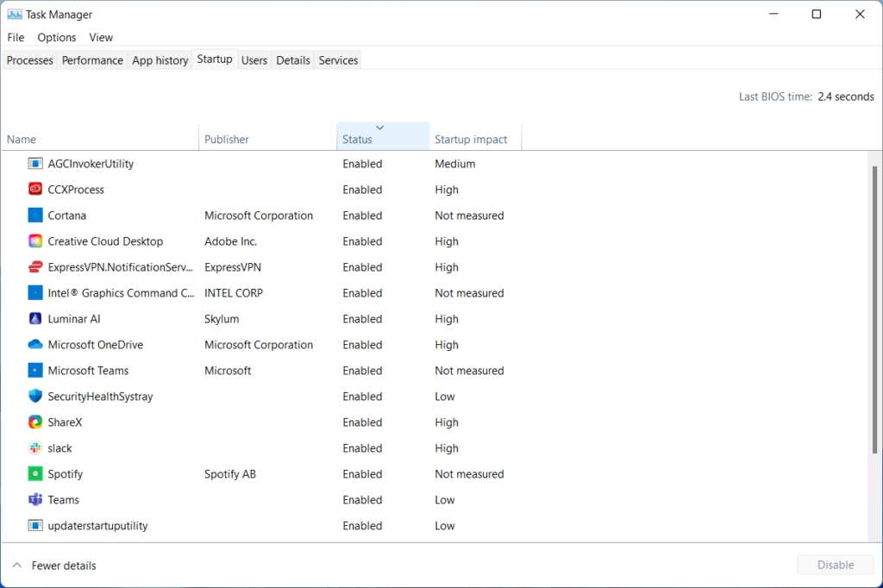The image size is (883, 588).
Task: Open the View menu
Action: click(x=101, y=38)
